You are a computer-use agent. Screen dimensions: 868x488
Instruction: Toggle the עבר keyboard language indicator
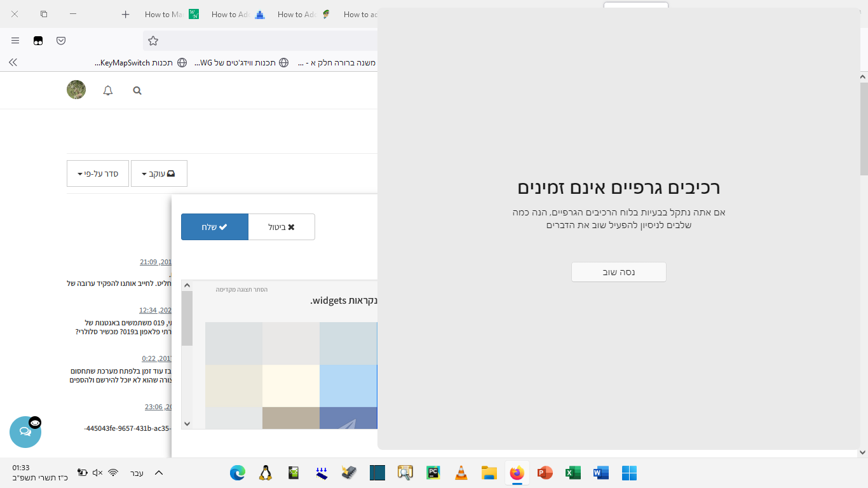(137, 473)
